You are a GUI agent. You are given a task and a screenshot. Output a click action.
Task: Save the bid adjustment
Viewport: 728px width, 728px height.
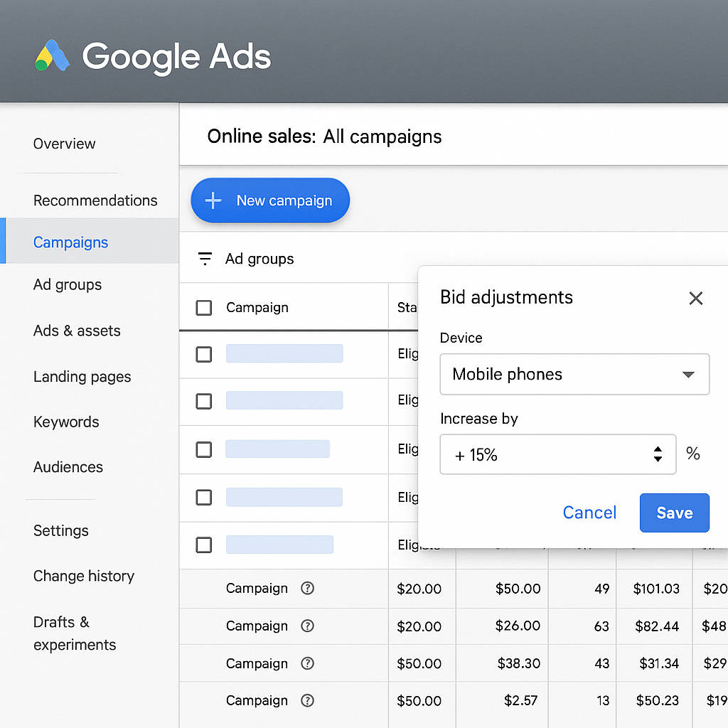click(x=674, y=513)
